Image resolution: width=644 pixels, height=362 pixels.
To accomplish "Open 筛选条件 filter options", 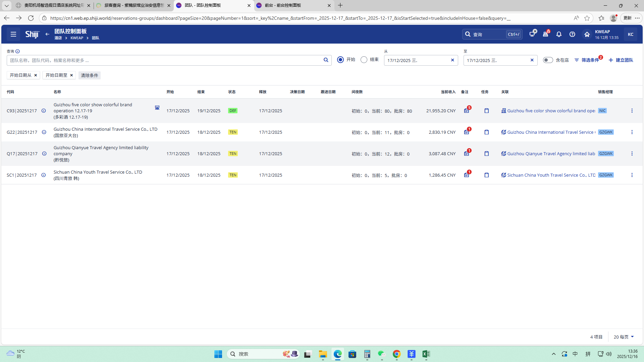I will coord(587,60).
